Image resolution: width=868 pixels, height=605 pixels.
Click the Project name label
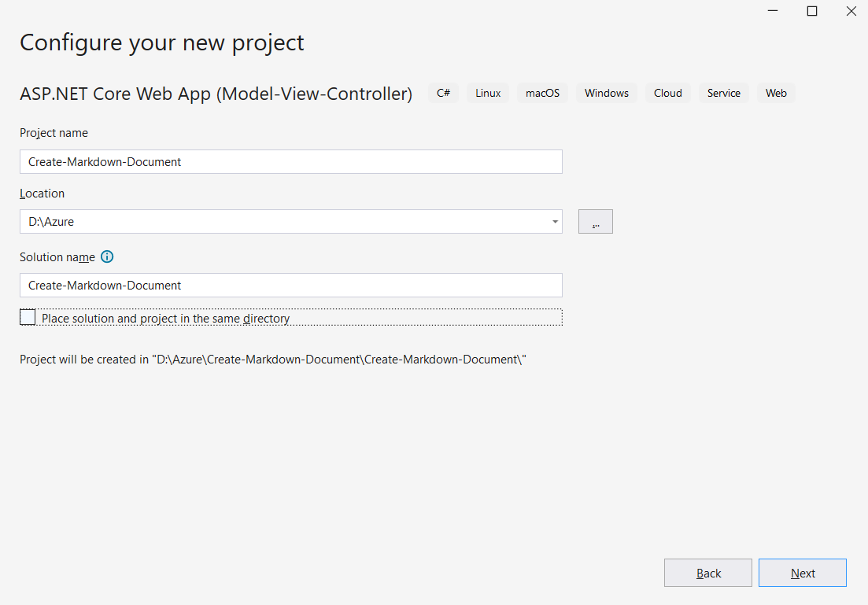54,133
